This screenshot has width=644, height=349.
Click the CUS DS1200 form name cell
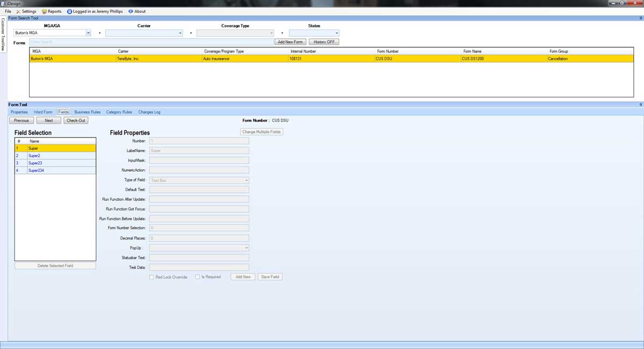click(503, 59)
